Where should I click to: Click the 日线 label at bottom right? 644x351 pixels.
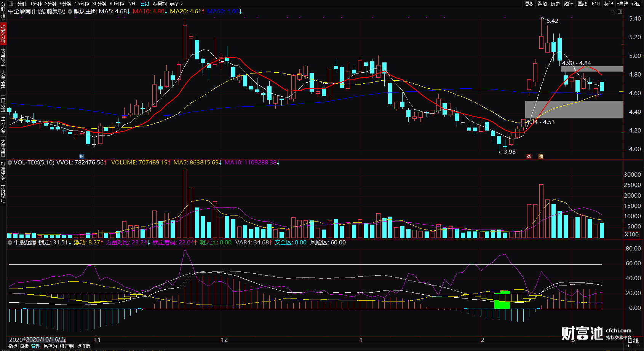[x=633, y=340]
